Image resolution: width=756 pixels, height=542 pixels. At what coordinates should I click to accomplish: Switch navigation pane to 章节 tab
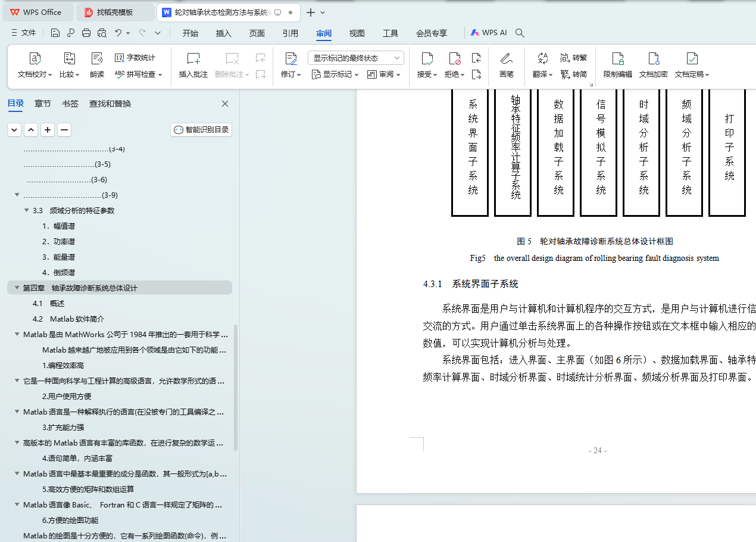[43, 104]
